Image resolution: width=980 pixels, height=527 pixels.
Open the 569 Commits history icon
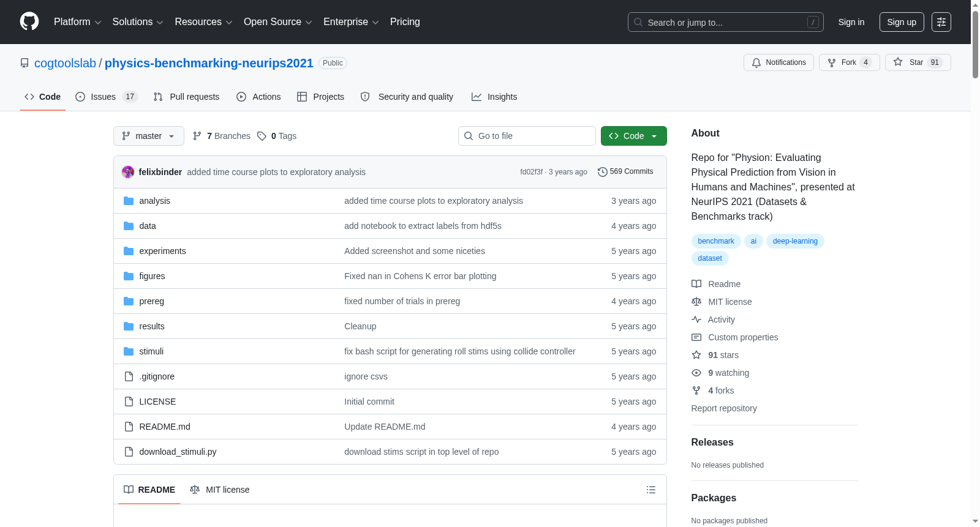[x=603, y=172]
